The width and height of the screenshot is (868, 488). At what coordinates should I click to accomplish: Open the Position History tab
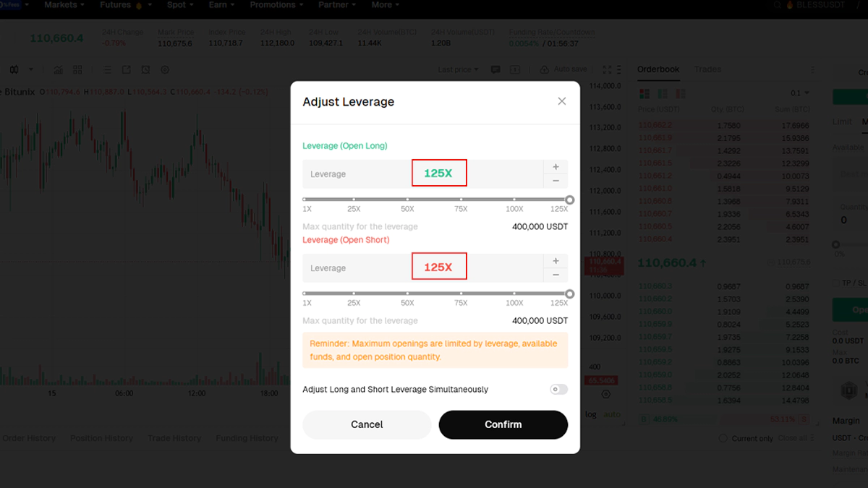pyautogui.click(x=101, y=438)
